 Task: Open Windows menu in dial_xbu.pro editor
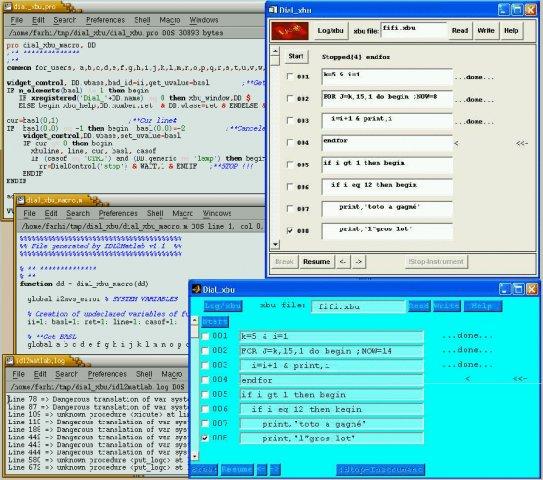(204, 20)
